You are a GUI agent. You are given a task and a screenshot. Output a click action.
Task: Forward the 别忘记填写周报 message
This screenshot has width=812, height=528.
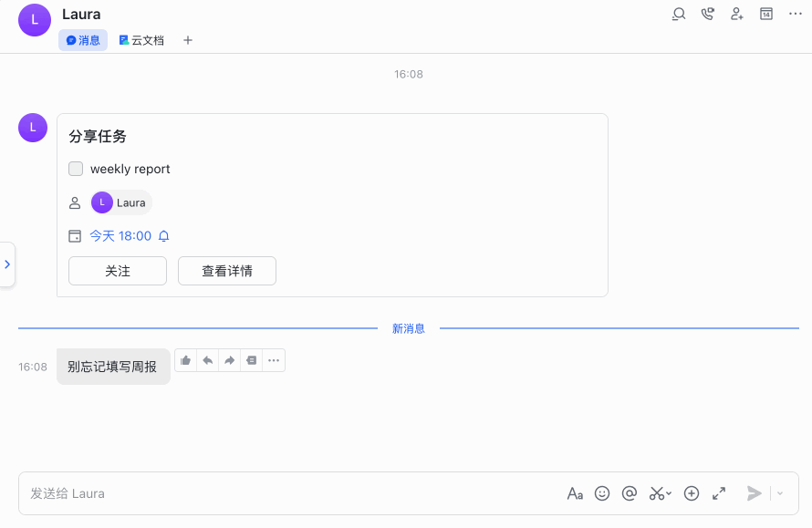229,360
